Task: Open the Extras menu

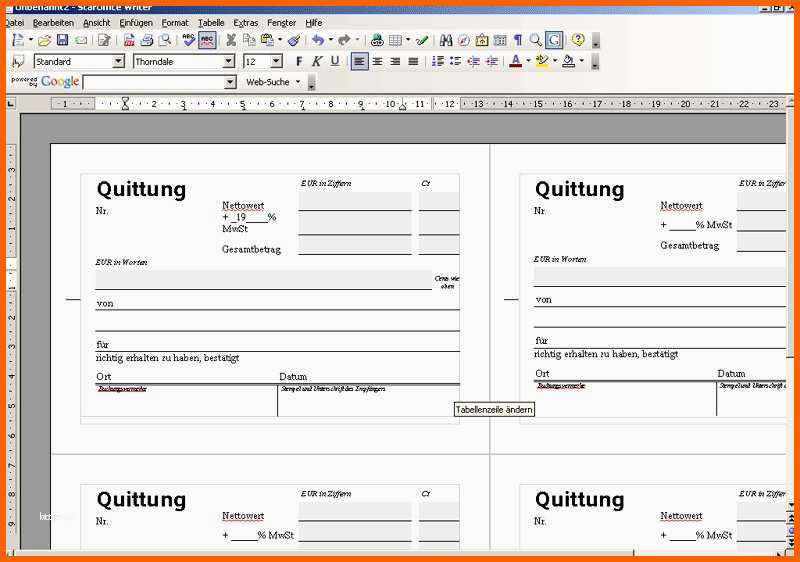Action: (x=245, y=23)
